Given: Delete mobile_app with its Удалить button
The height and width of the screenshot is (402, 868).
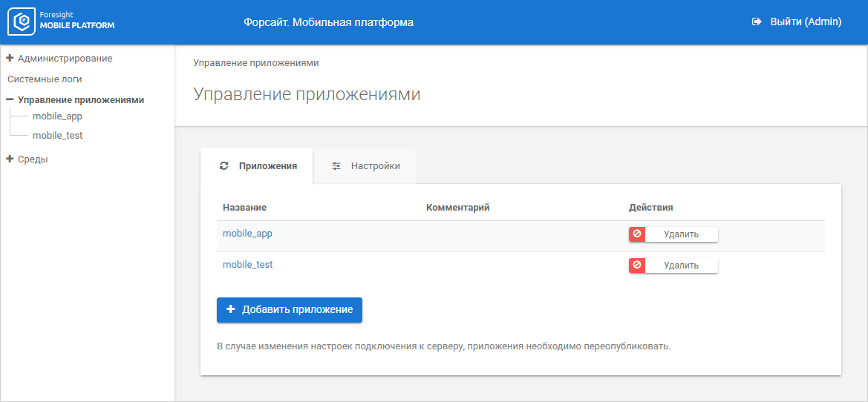Looking at the screenshot, I should tap(673, 234).
